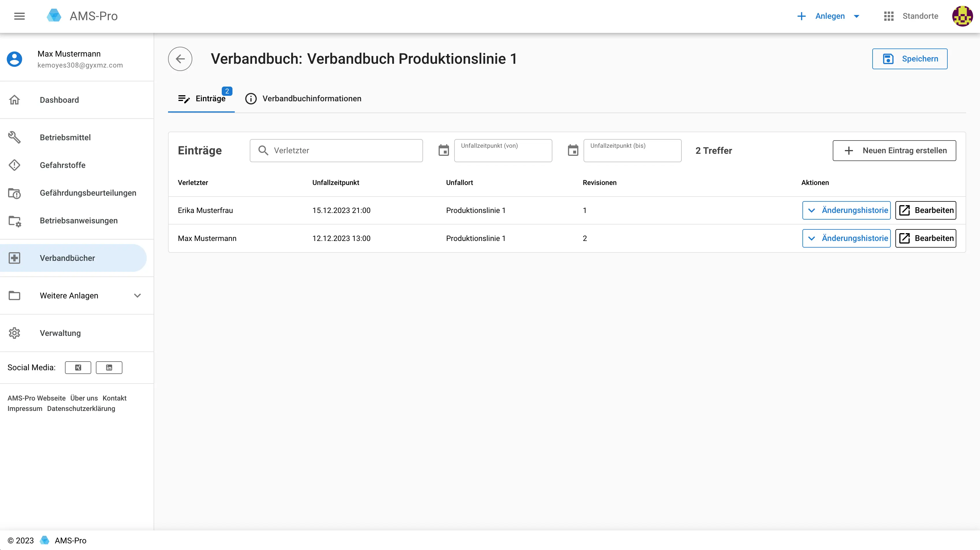The image size is (980, 550).
Task: Click the LinkedIn social media icon
Action: pos(109,368)
